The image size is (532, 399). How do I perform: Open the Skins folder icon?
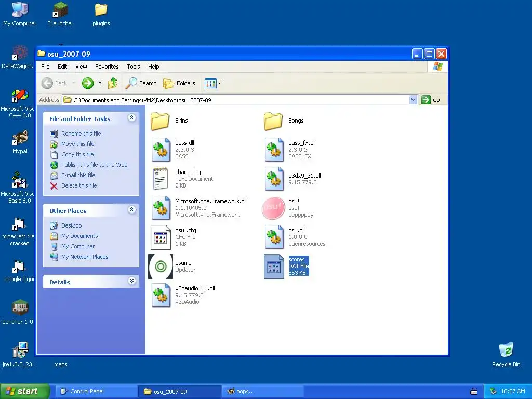pos(160,121)
